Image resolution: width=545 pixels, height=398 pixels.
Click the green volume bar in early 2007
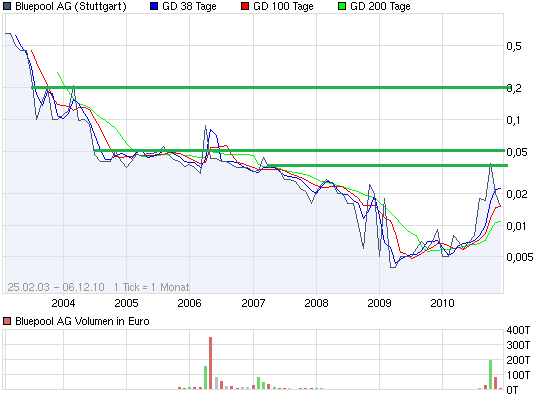point(258,383)
